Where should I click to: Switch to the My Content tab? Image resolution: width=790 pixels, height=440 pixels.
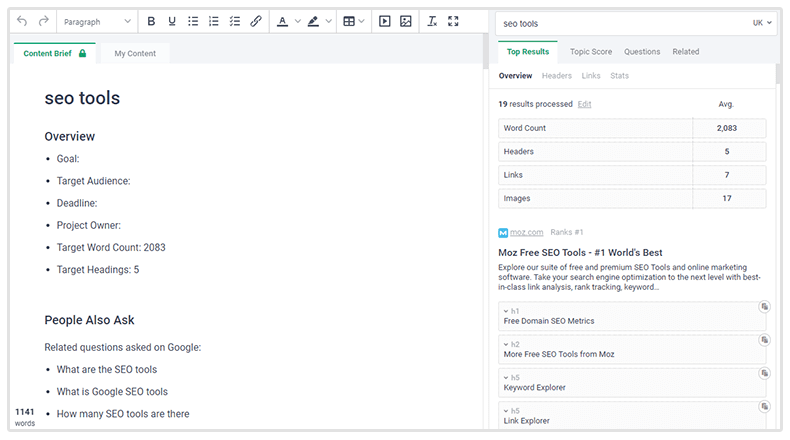[x=135, y=54]
